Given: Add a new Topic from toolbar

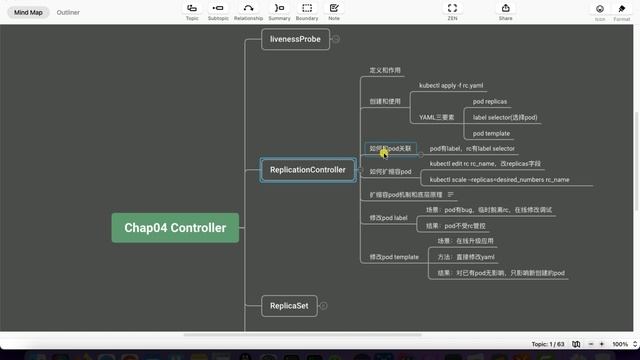Looking at the screenshot, I should coord(192,12).
